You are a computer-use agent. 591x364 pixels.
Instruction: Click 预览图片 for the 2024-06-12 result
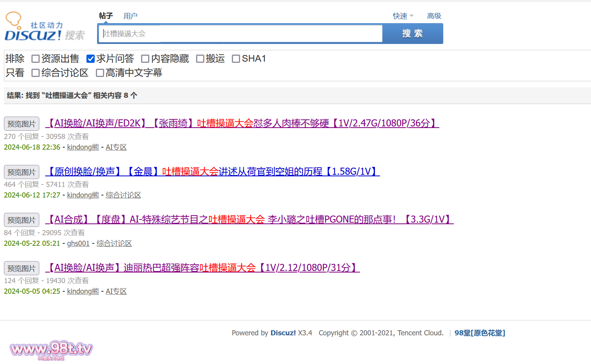[x=22, y=172]
